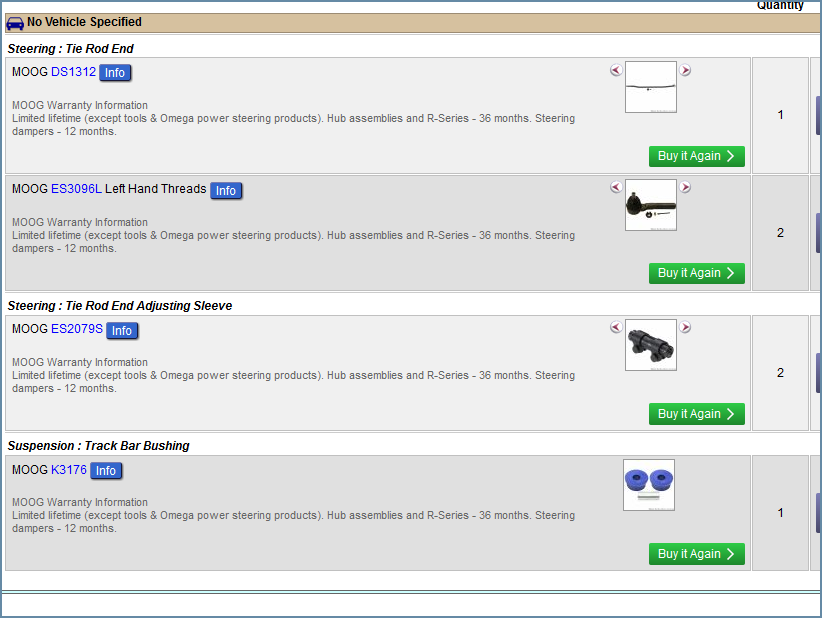Open Info for ES3096L Left Hand Threads
This screenshot has width=822, height=618.
pyautogui.click(x=226, y=190)
